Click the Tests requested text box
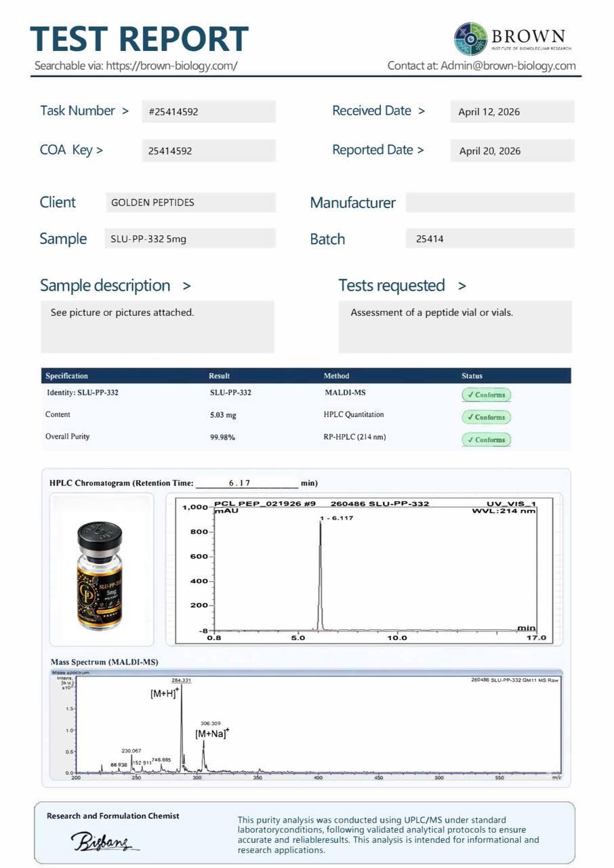614x868 pixels. [455, 326]
